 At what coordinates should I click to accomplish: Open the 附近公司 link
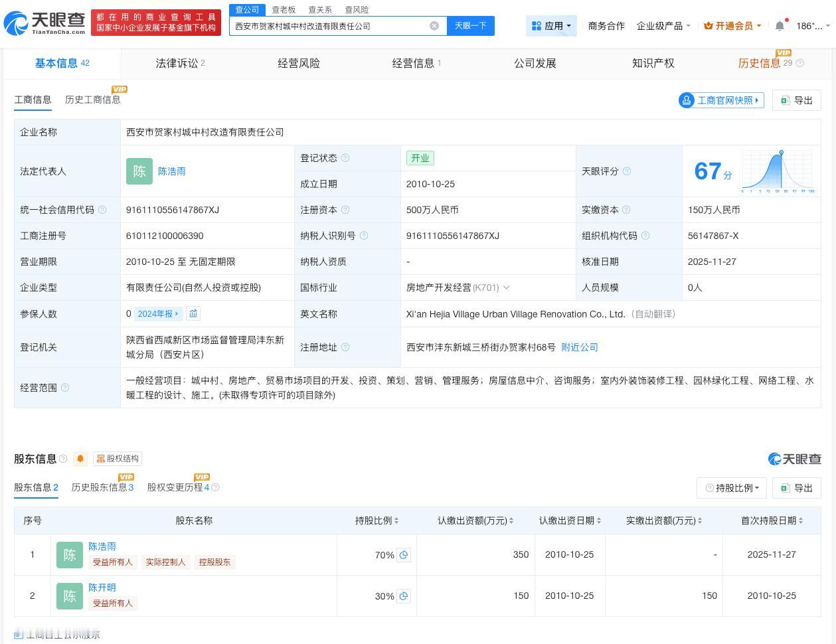tap(580, 347)
